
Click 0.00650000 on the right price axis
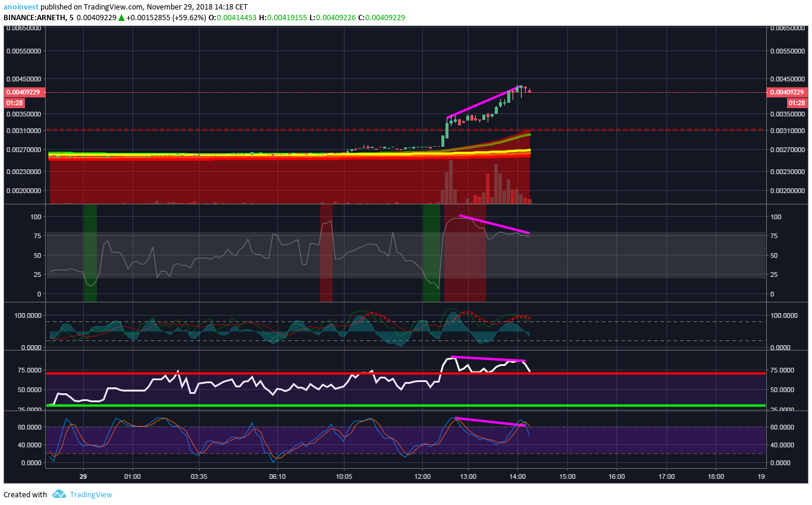tap(787, 28)
